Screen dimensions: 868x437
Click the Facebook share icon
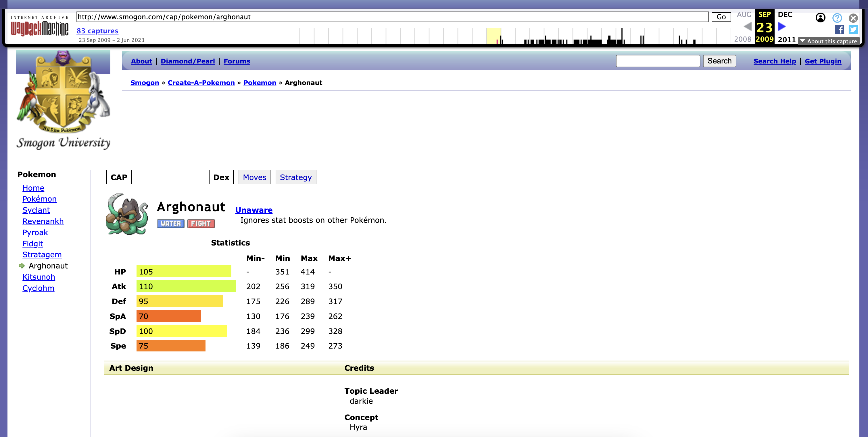tap(839, 30)
